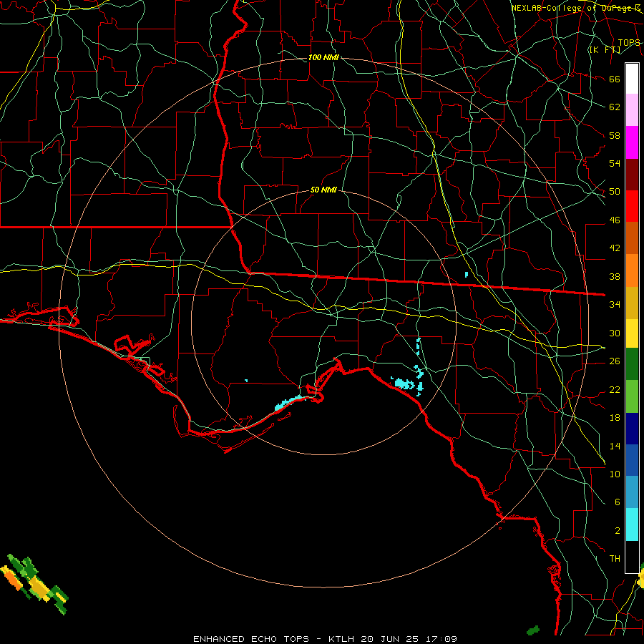Click the legend value '58'
Viewport: 644px width, 644px height.
click(615, 135)
